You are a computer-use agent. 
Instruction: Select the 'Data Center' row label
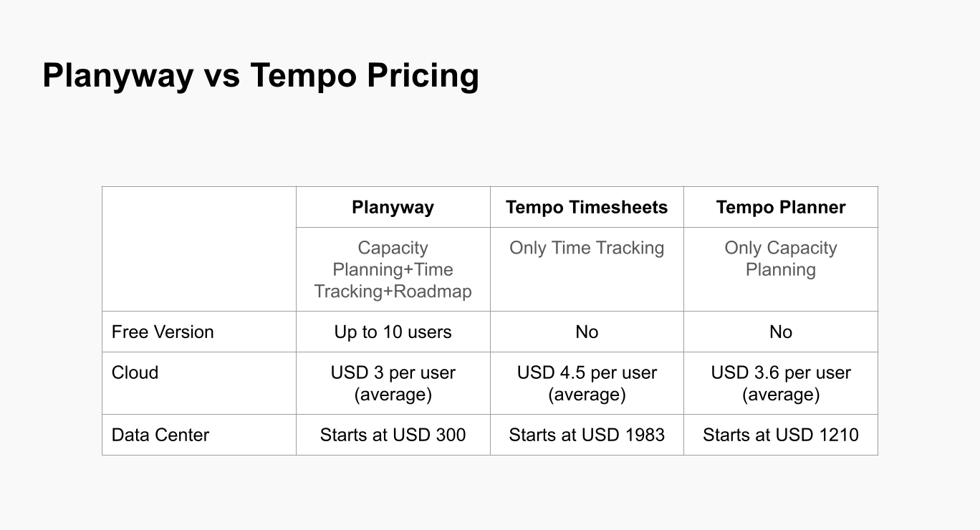pos(160,435)
